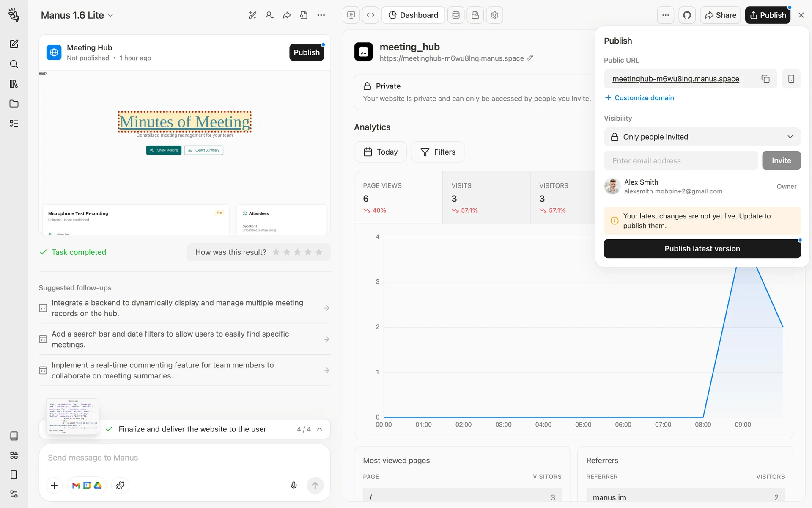This screenshot has height=508, width=812.
Task: Click the code view icon
Action: pyautogui.click(x=370, y=15)
